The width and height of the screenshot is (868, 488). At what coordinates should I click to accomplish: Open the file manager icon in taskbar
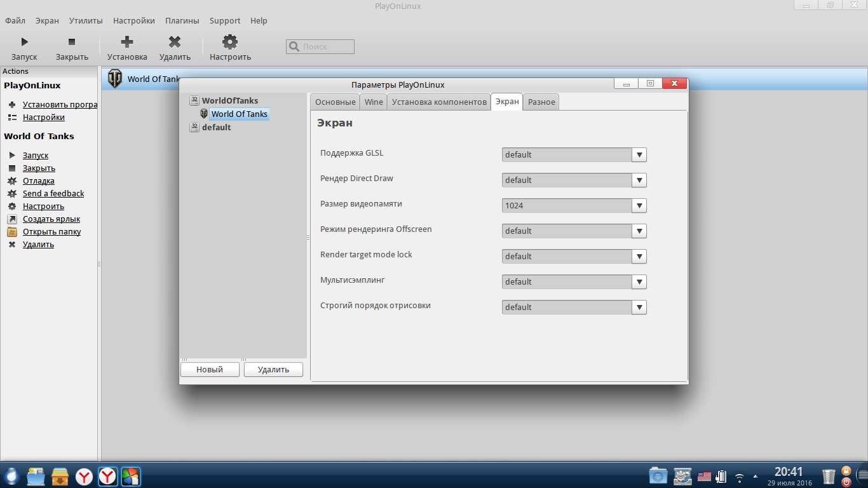click(36, 476)
